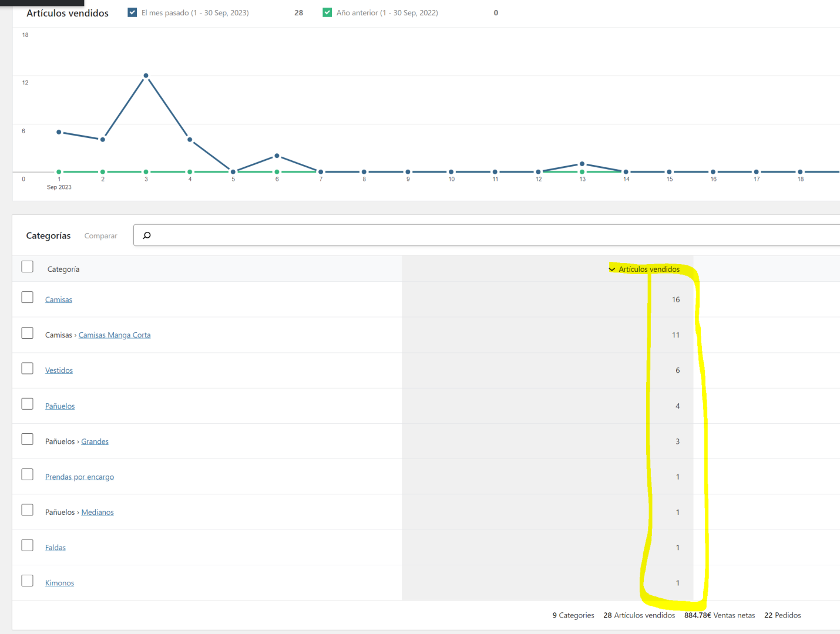The height and width of the screenshot is (634, 840).
Task: Click chart data point for day 3
Action: point(146,76)
